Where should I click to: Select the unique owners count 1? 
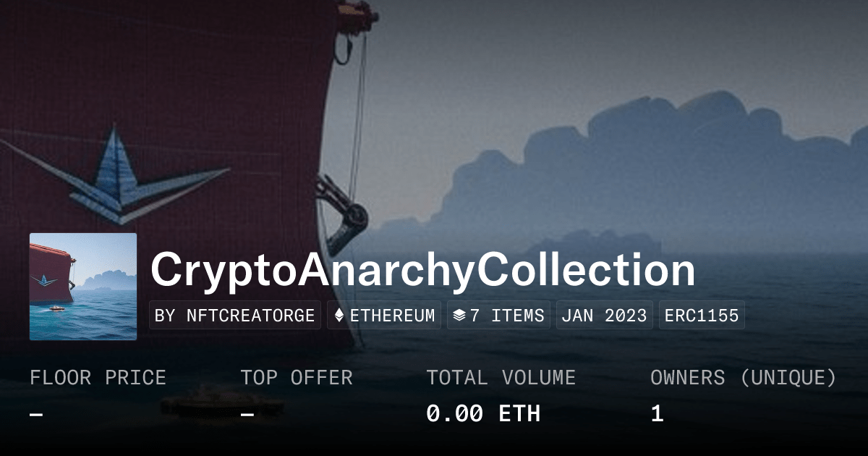coord(657,414)
